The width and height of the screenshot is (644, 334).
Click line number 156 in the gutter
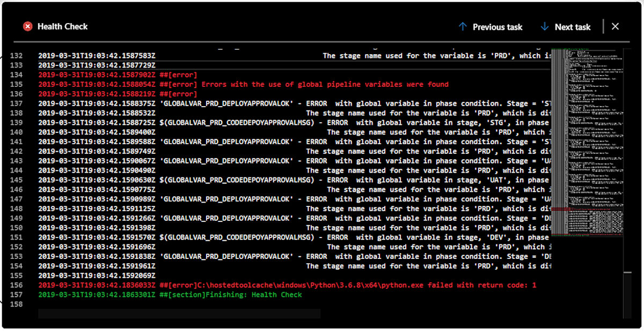coord(17,285)
